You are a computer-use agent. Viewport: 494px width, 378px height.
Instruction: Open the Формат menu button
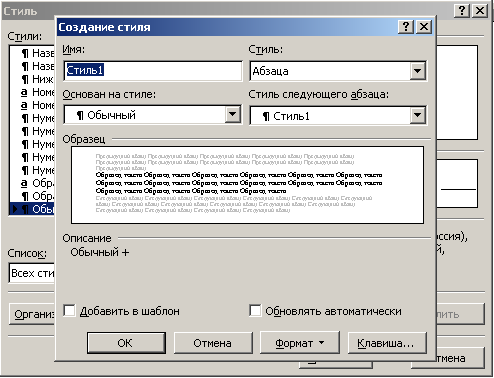(x=299, y=343)
